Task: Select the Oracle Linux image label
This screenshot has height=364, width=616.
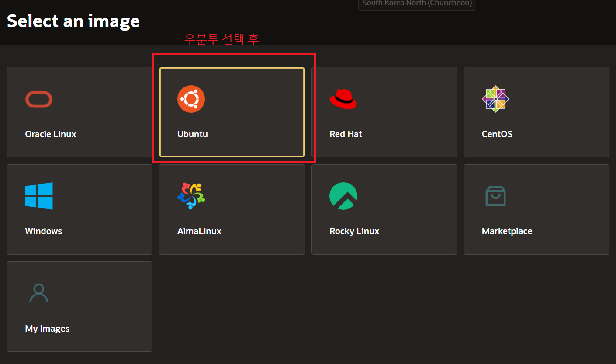Action: (x=51, y=134)
